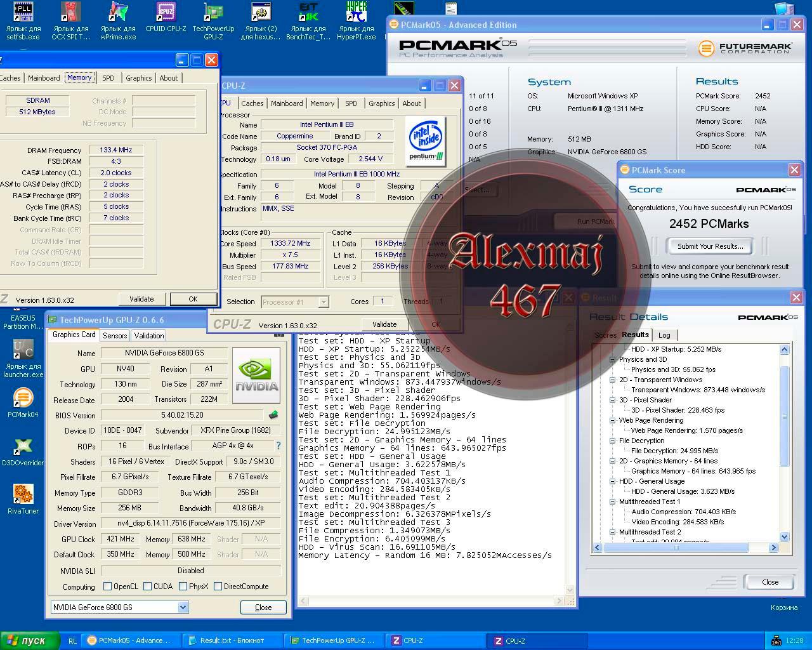Click the GPU-Z title bar icon
The image size is (812, 650).
[x=53, y=320]
